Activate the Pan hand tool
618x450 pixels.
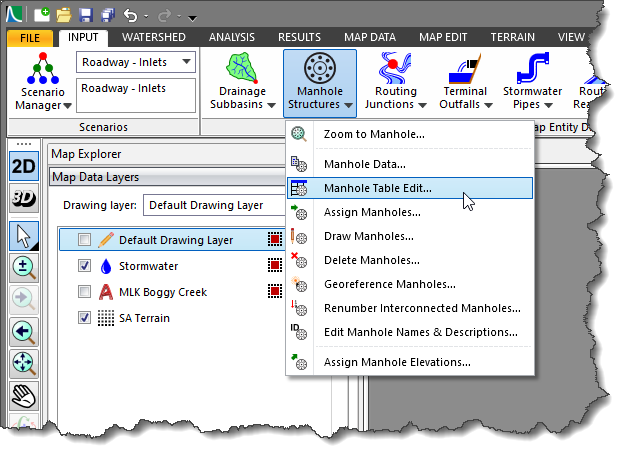pos(24,398)
